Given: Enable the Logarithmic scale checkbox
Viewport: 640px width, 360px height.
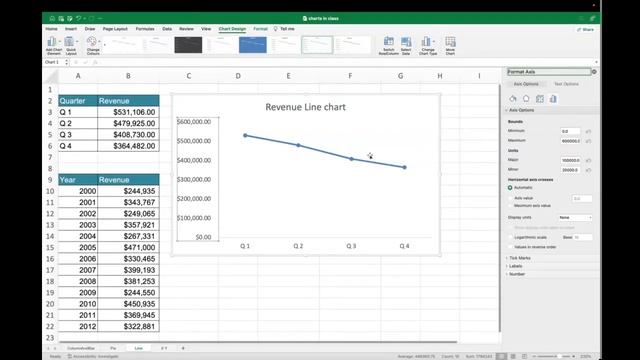Looking at the screenshot, I should pyautogui.click(x=510, y=237).
